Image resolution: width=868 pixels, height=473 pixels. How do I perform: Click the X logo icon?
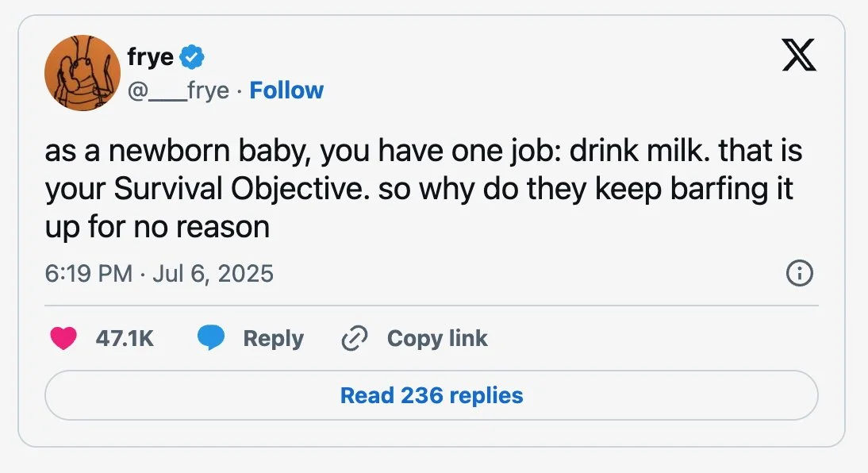799,56
